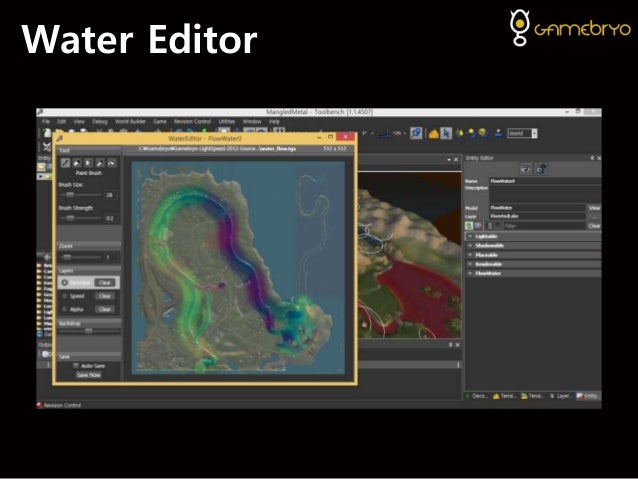
Task: Click the Name field in Entity Editor
Action: tap(545, 181)
